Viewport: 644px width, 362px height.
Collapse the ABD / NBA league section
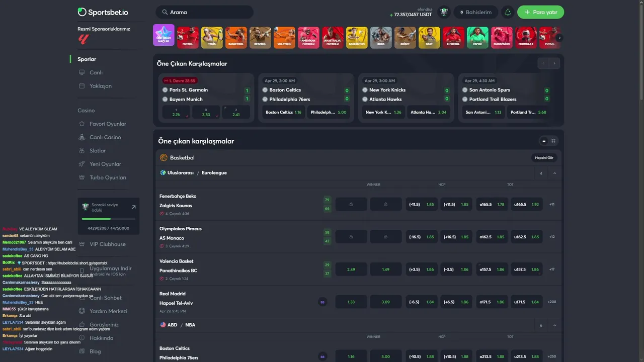coord(554,325)
